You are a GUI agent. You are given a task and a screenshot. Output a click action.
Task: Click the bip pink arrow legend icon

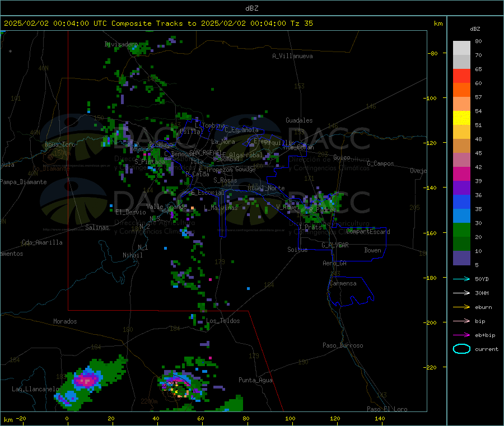pyautogui.click(x=461, y=321)
